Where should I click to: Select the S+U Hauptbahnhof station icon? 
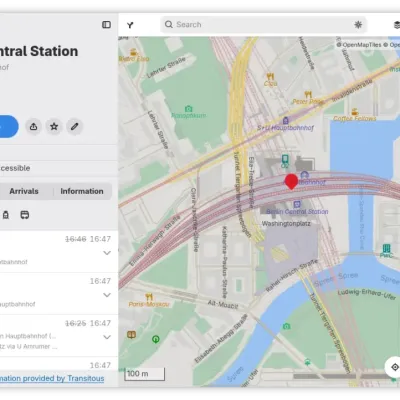[x=285, y=120]
